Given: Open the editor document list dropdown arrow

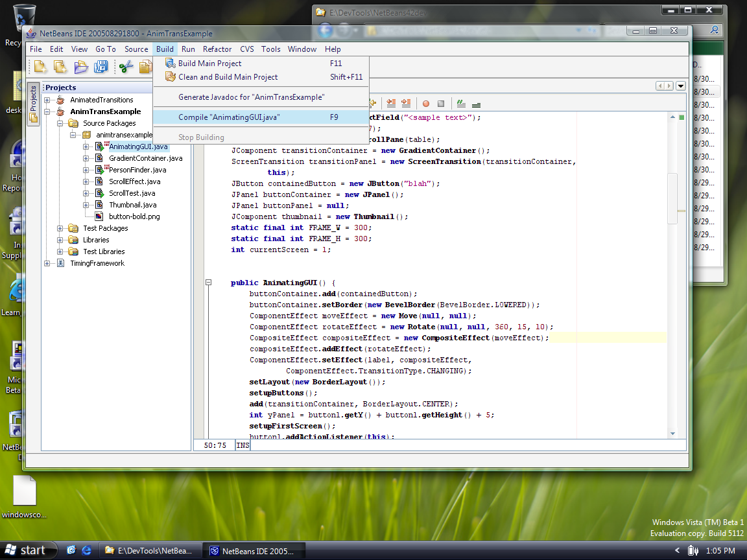Looking at the screenshot, I should [x=681, y=86].
